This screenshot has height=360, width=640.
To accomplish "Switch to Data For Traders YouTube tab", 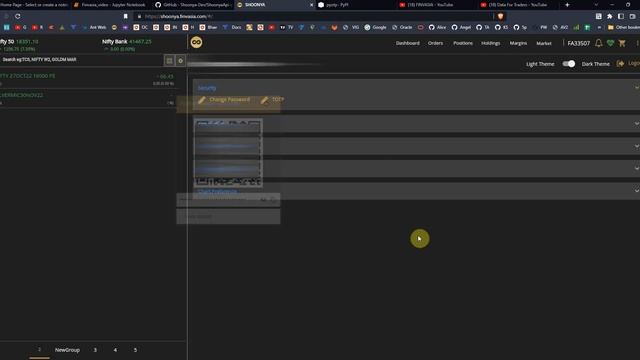I will pos(518,5).
